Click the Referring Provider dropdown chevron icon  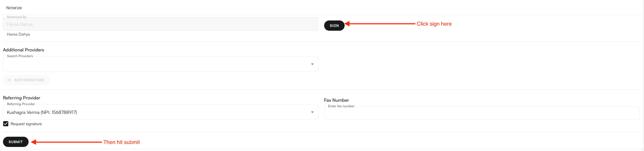[x=312, y=112]
